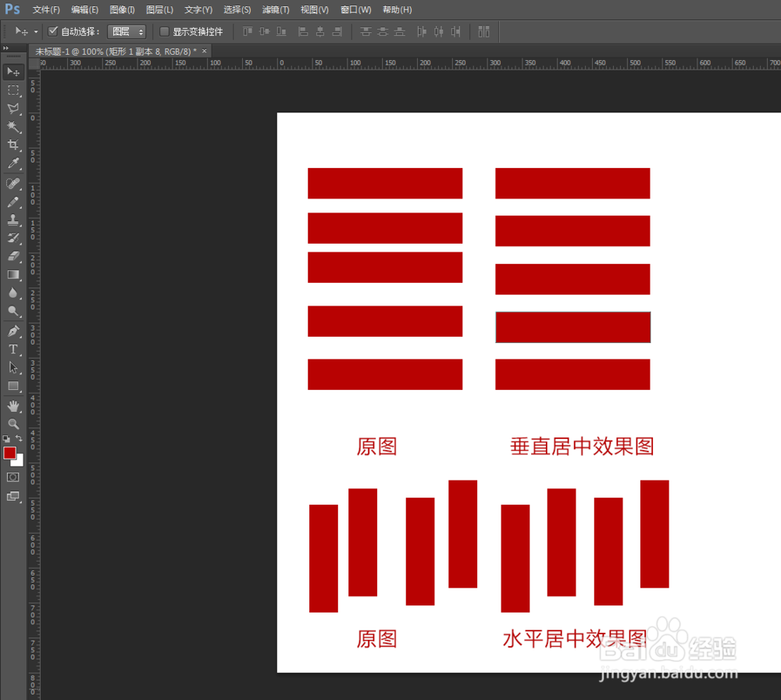Viewport: 781px width, 700px height.
Task: Select the Path Selection tool
Action: pos(13,368)
